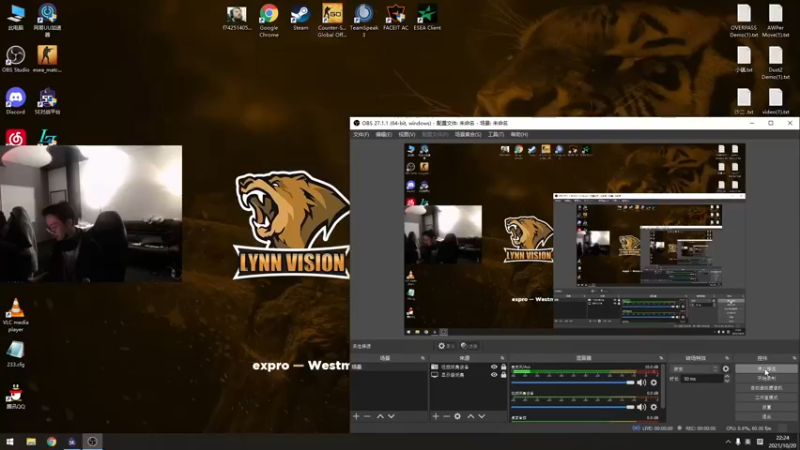Show hidden system tray icons
Image resolution: width=800 pixels, height=450 pixels.
728,442
